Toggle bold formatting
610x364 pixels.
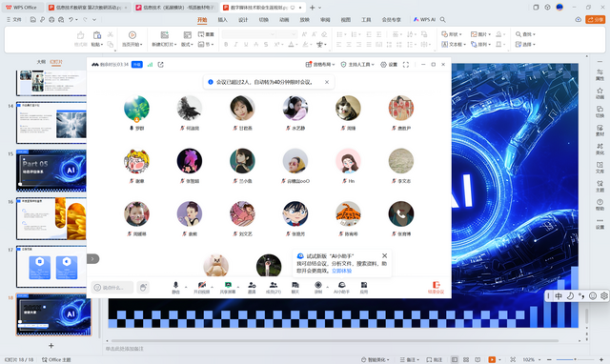tap(226, 45)
